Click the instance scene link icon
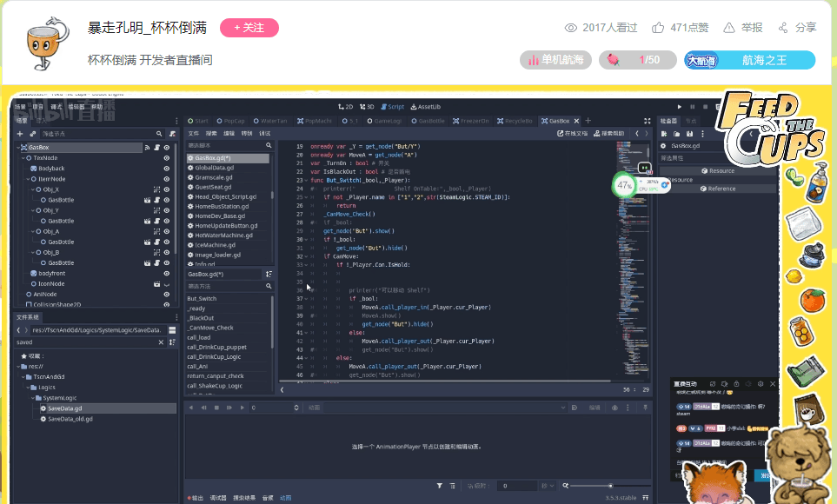Viewport: 837px width, 504px height. click(x=32, y=134)
